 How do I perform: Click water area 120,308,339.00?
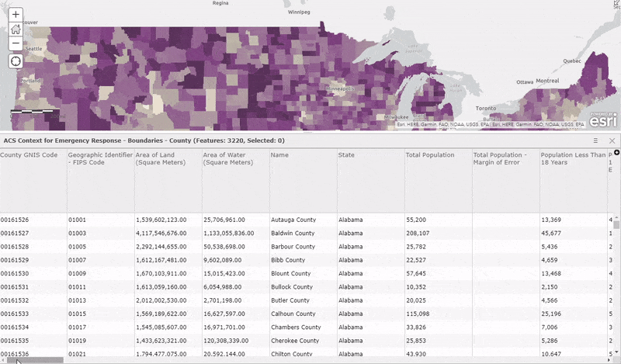226,341
